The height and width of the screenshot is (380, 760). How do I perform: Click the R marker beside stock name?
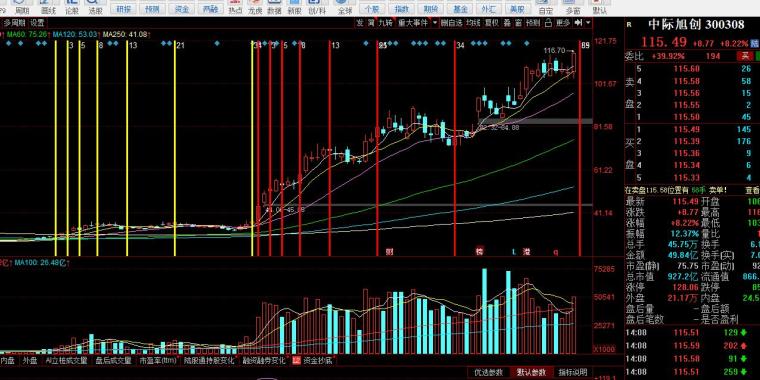pyautogui.click(x=629, y=25)
